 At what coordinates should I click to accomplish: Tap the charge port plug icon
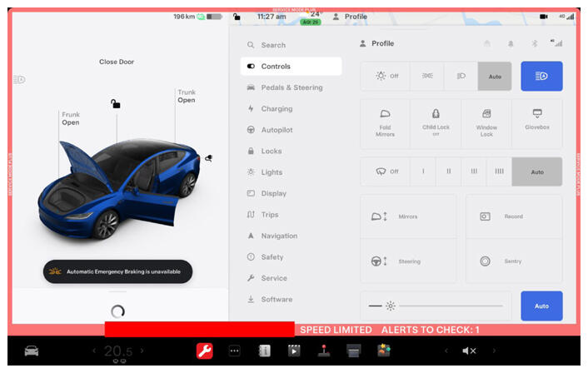[209, 158]
